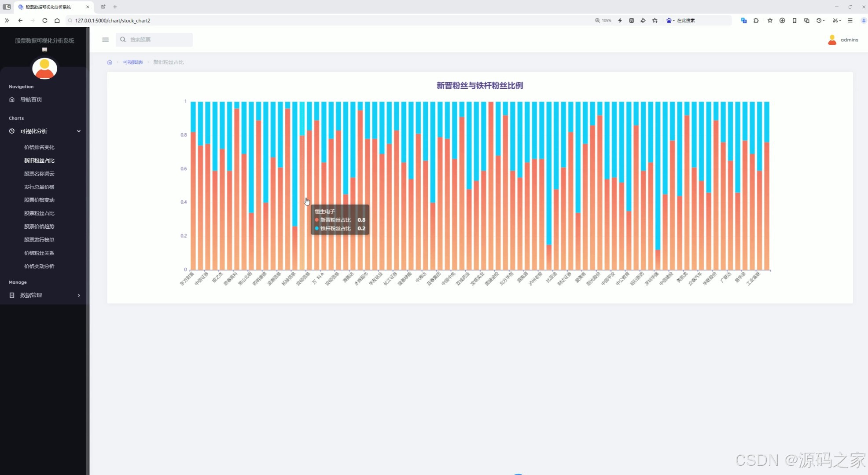Image resolution: width=868 pixels, height=475 pixels.
Task: Click the home breadcrumb icon
Action: (x=110, y=62)
